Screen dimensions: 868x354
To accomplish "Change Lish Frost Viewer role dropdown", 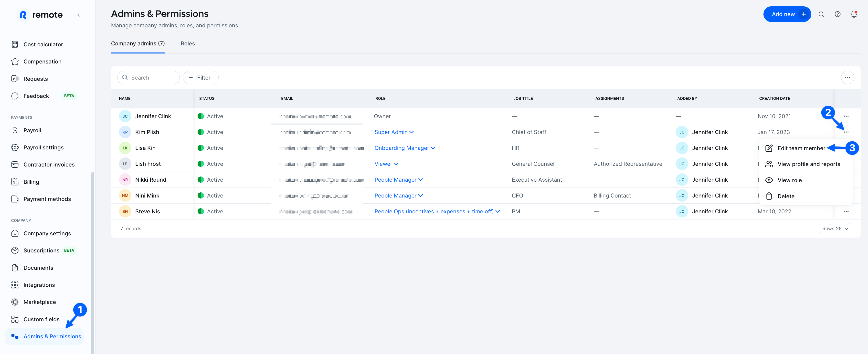I will pos(386,164).
